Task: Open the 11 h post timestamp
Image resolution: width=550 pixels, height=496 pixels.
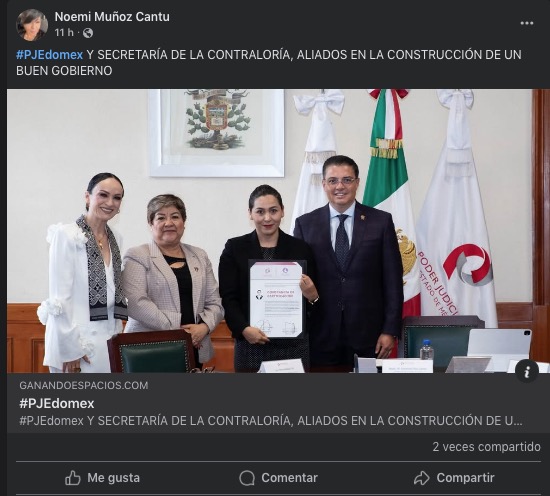Action: [x=64, y=33]
